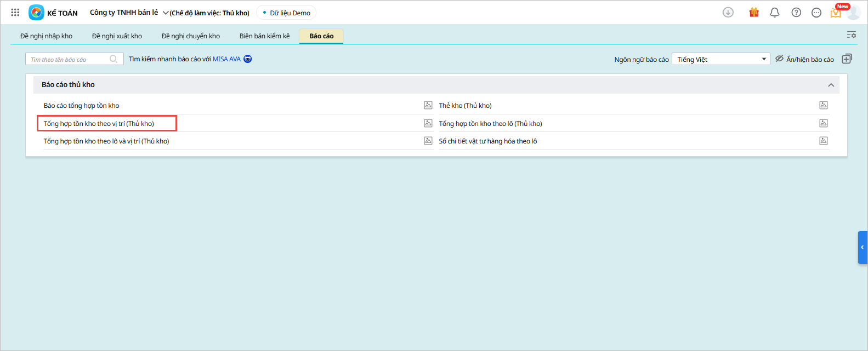
Task: Open Sổ chi tiết vật tư hàng hóa theo lô
Action: click(x=487, y=141)
